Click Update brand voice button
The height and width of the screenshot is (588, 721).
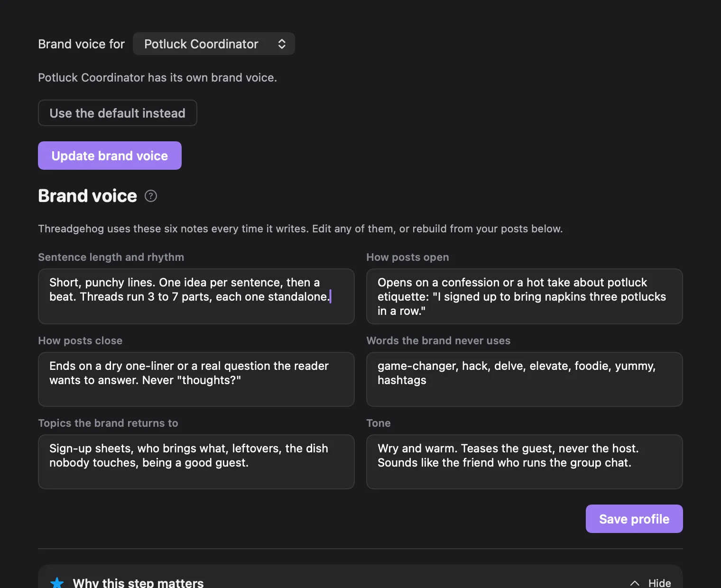(110, 156)
